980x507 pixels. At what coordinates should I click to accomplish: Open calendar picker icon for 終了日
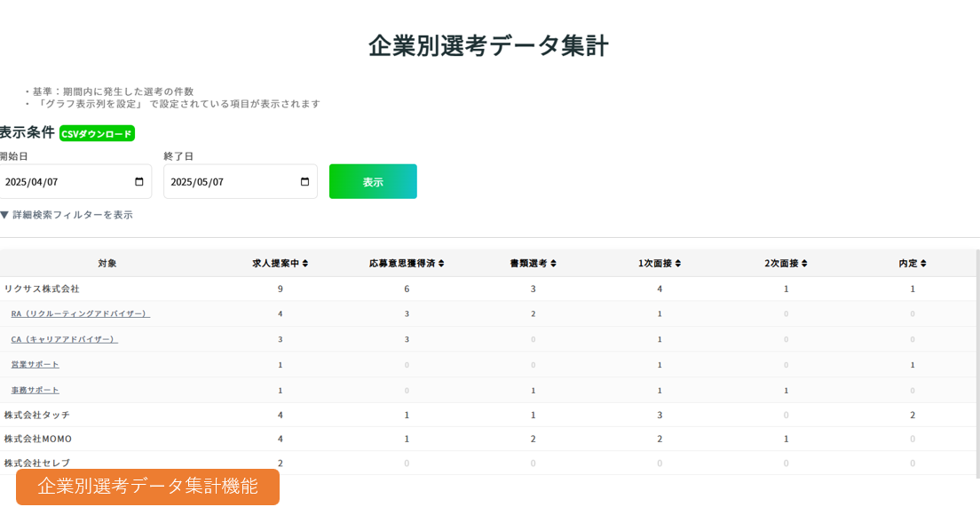pyautogui.click(x=305, y=182)
